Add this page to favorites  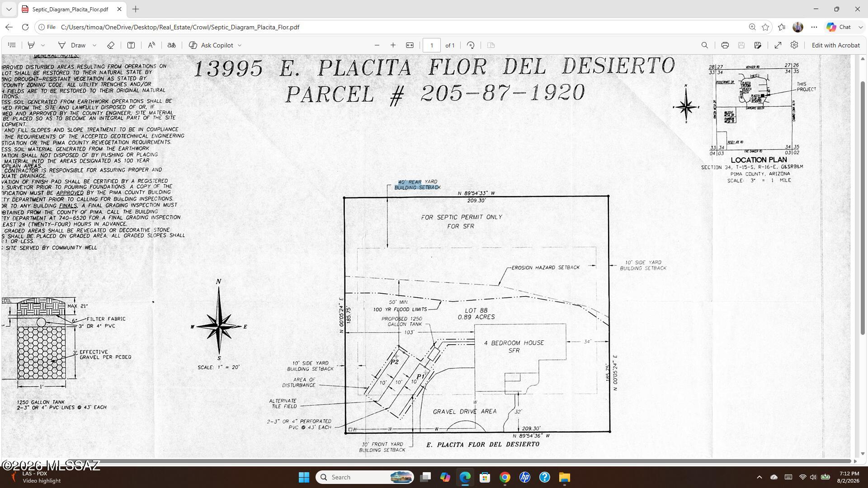[765, 27]
